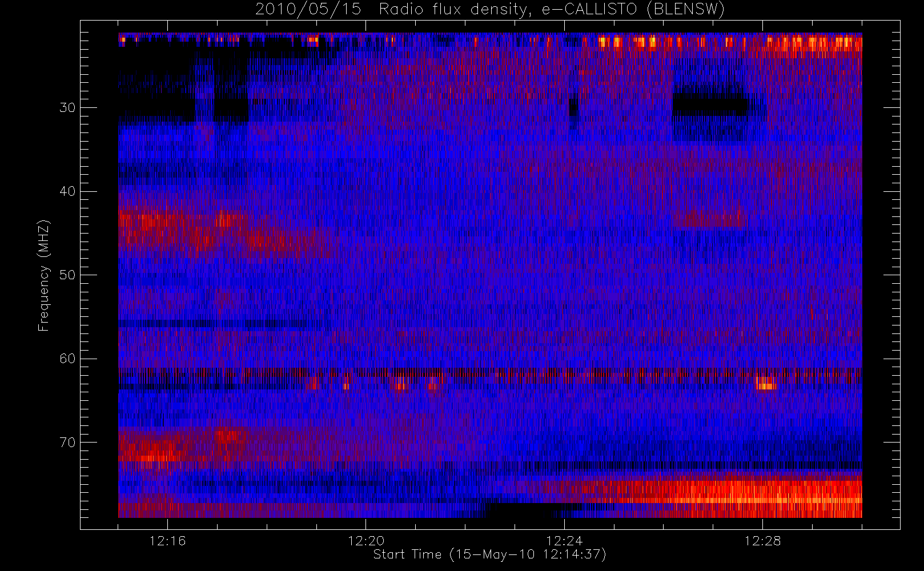924x571 pixels.
Task: Click the 'Start Time (15-May-10 12:14:37)' axis label
Action: (490, 554)
